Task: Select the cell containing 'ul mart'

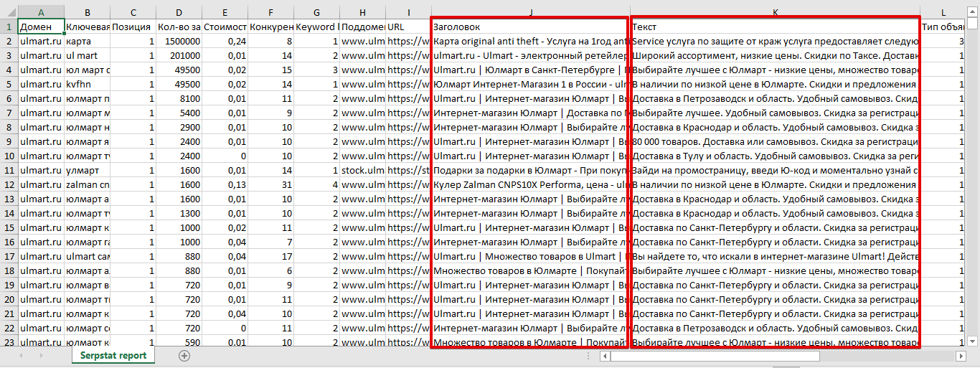Action: point(87,55)
